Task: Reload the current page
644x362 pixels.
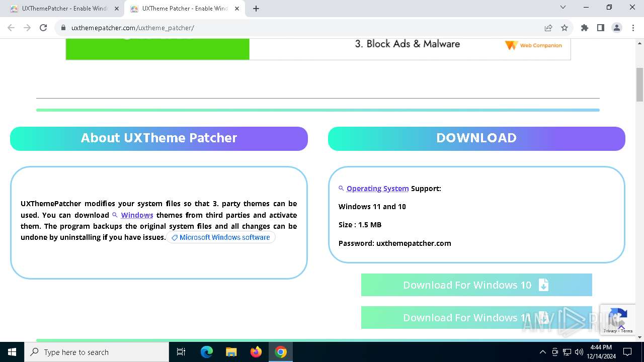Action: coord(43,28)
